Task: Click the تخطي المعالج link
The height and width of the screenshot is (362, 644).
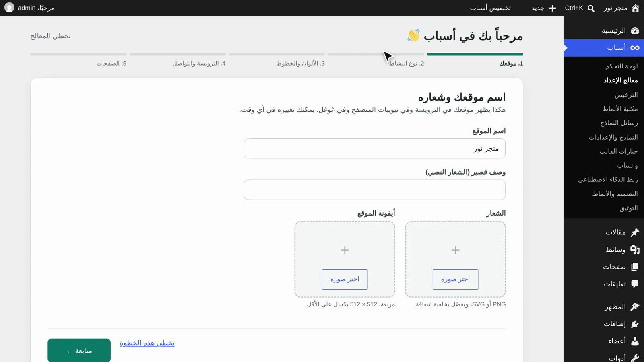Action: (x=50, y=36)
